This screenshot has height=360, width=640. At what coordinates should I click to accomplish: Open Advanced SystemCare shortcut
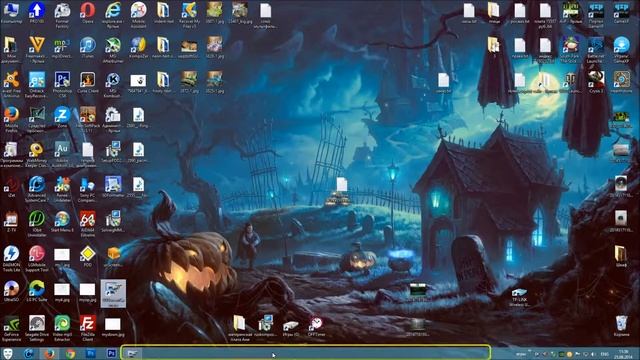point(36,189)
